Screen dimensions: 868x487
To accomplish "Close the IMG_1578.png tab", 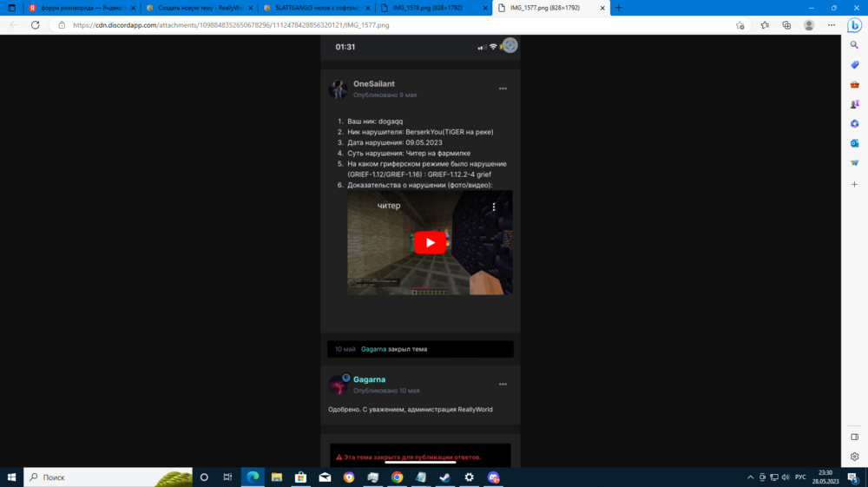I will click(x=485, y=8).
